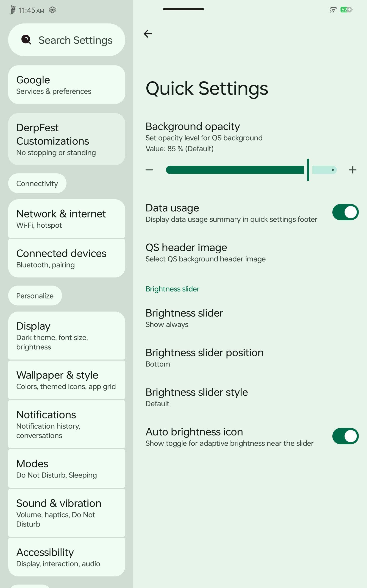
Task: Open Google Services & preferences
Action: click(x=67, y=85)
